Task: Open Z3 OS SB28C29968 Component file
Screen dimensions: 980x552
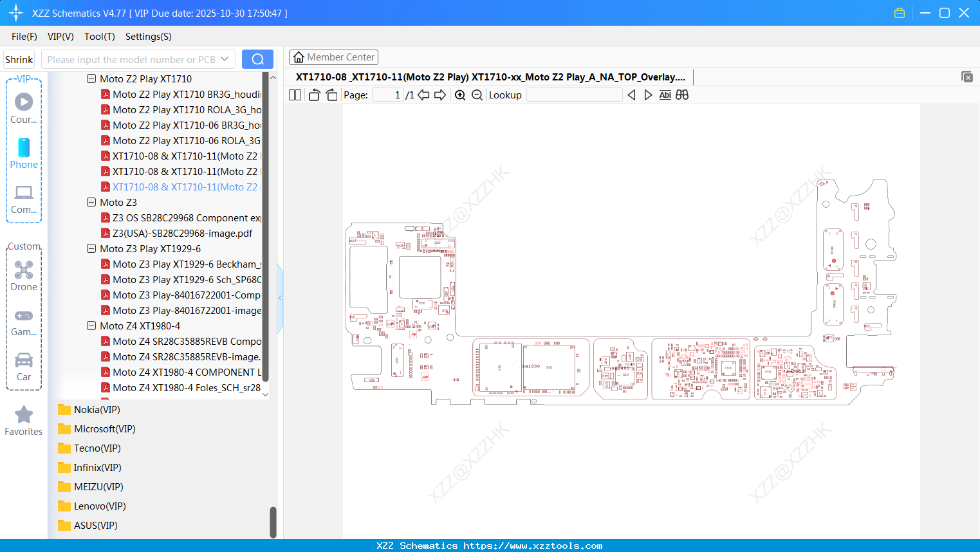Action: point(181,218)
